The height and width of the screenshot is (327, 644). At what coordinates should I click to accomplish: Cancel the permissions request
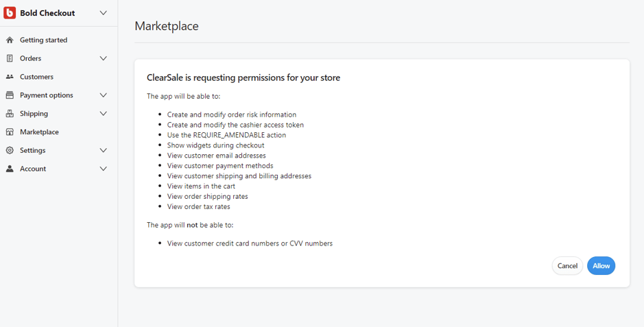point(567,266)
